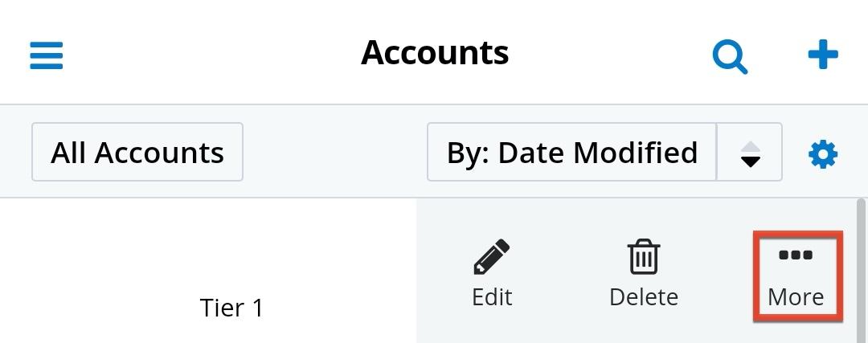Viewport: 868px width, 343px height.
Task: Tap the plus icon to add account
Action: tap(822, 55)
